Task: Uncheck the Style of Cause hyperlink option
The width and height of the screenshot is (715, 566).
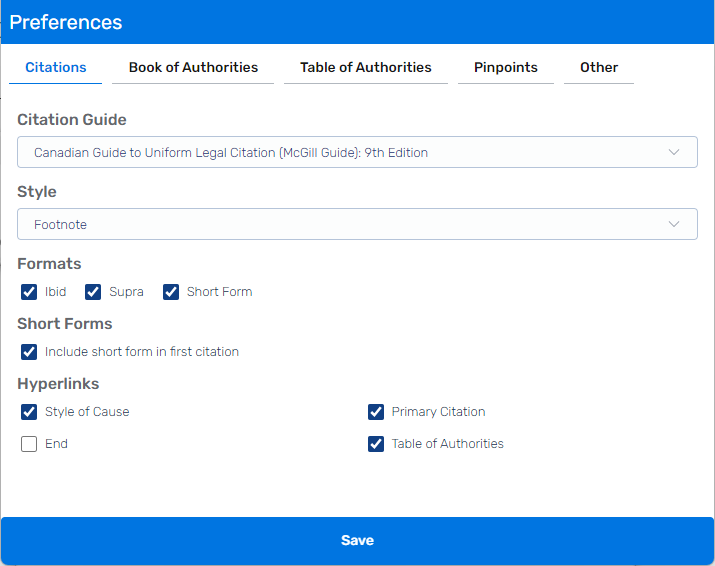Action: coord(29,412)
